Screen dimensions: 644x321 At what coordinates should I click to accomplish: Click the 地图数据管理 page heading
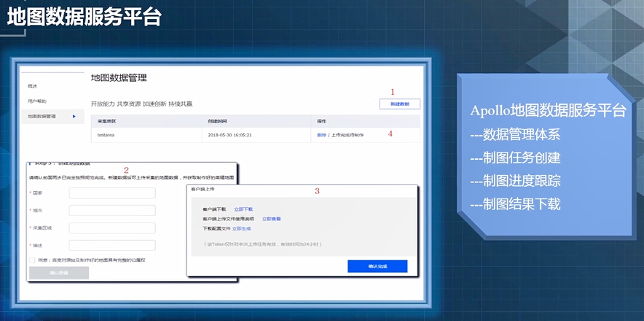[x=119, y=78]
